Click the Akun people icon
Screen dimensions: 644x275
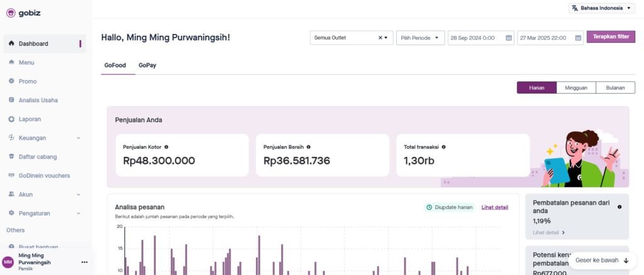pos(11,194)
